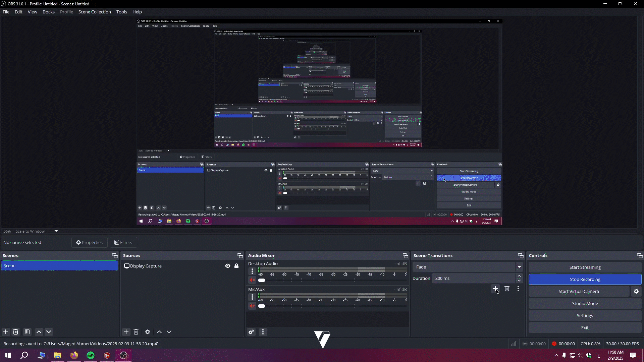This screenshot has height=362, width=644.
Task: Click the Studio Mode button
Action: (585, 303)
